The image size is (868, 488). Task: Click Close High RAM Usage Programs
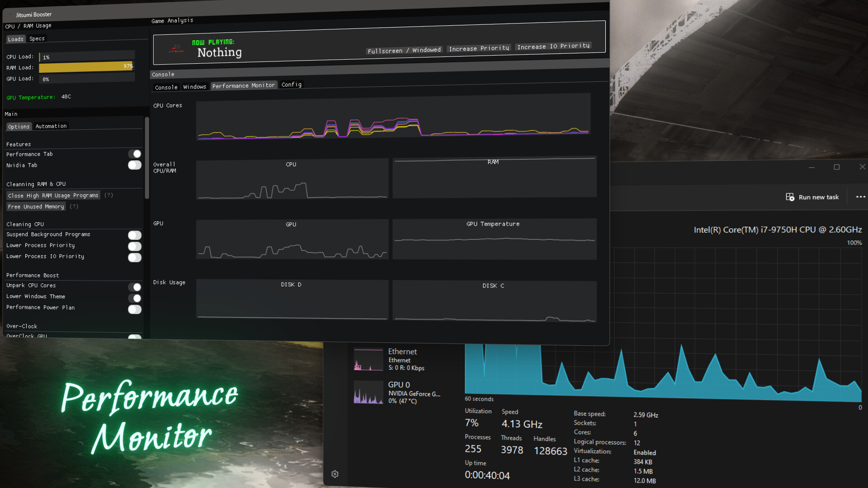pyautogui.click(x=53, y=195)
